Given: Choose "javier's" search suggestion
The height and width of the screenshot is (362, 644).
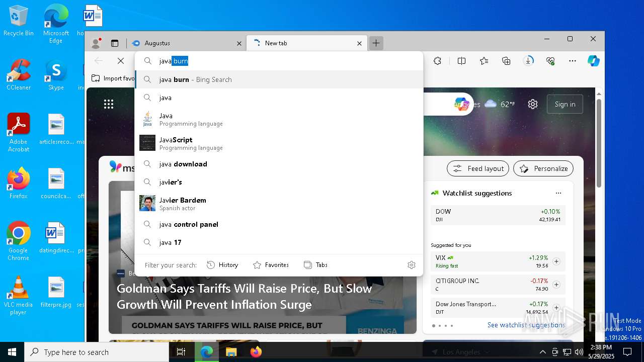Looking at the screenshot, I should click(x=279, y=182).
